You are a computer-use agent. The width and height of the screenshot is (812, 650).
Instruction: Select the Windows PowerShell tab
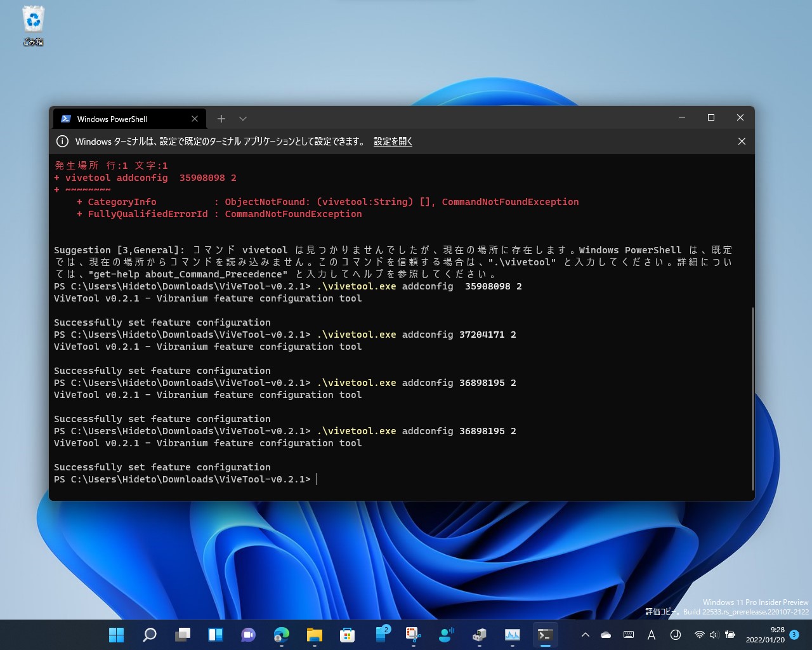[x=131, y=119]
